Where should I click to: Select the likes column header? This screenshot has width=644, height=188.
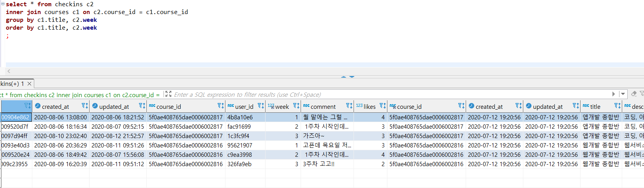click(370, 106)
